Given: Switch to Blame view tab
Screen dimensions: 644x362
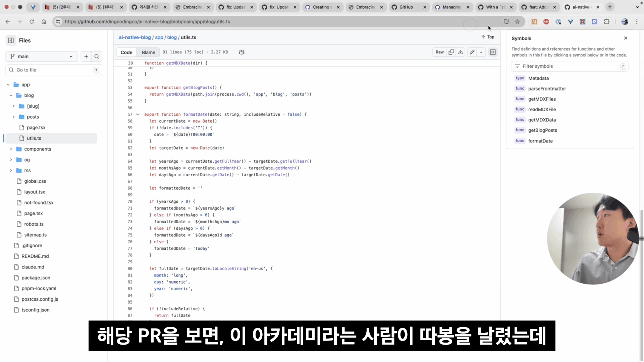Looking at the screenshot, I should click(x=148, y=52).
